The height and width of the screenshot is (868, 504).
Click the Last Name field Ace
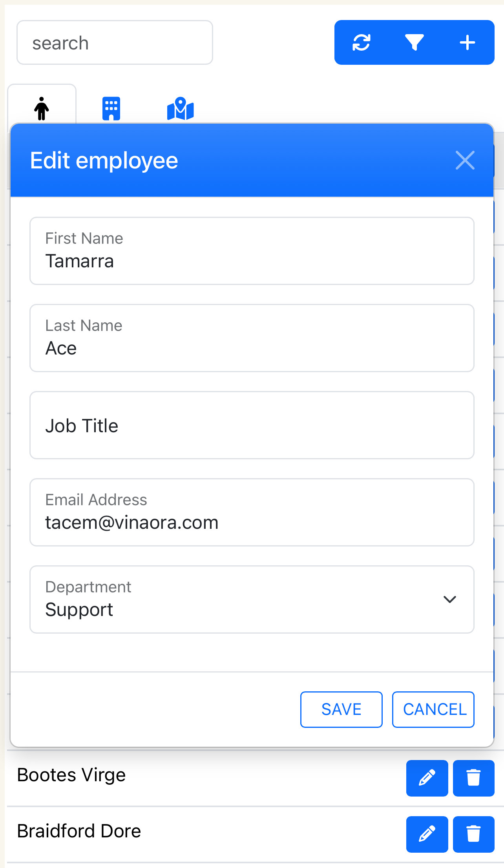[x=251, y=338]
